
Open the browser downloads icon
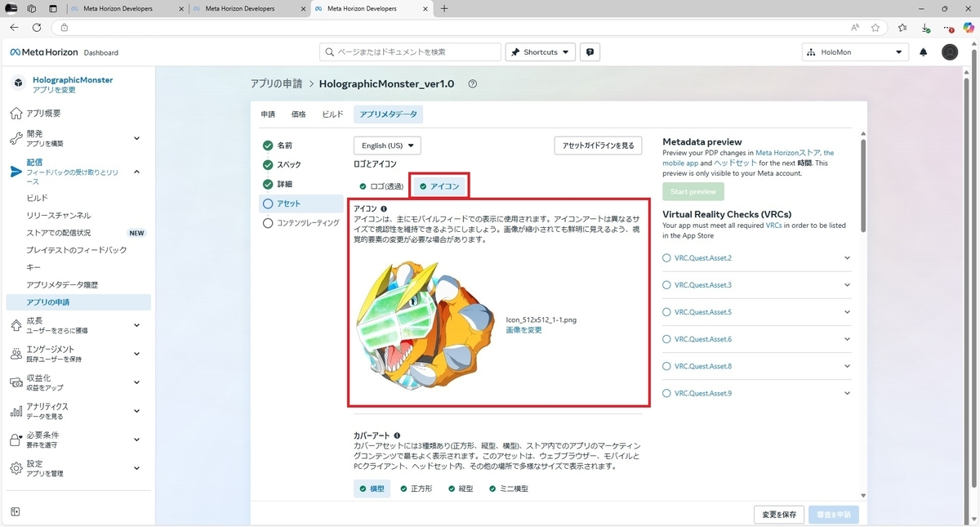(925, 27)
